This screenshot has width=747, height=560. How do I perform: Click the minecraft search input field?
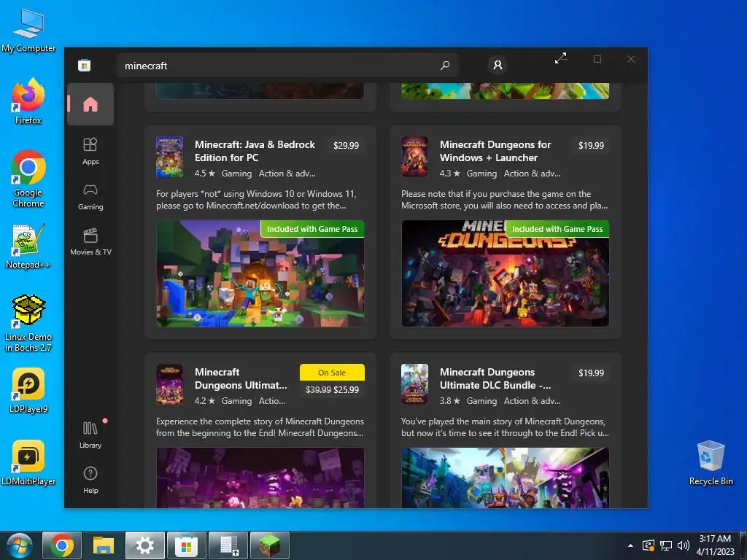tap(287, 65)
